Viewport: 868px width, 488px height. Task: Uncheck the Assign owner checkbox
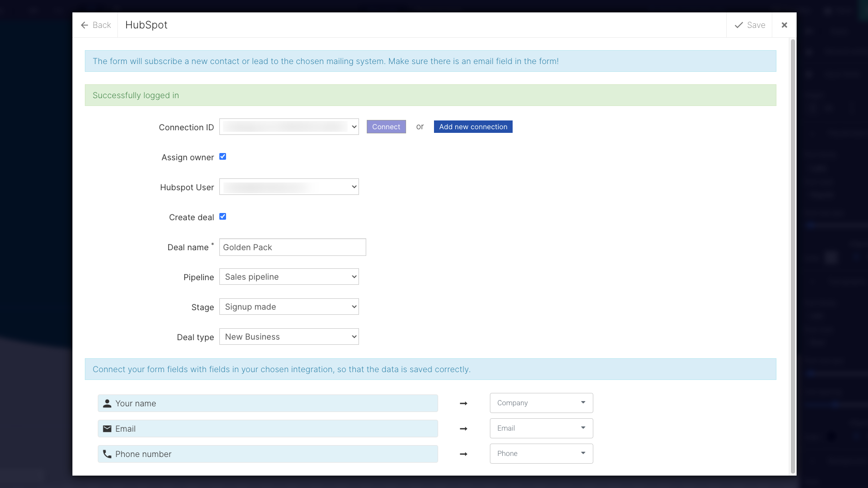click(223, 157)
